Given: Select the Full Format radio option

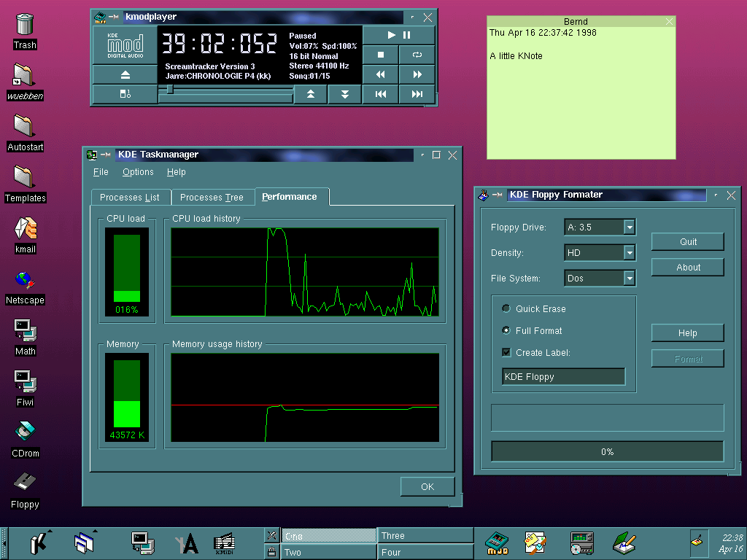Looking at the screenshot, I should pos(506,330).
